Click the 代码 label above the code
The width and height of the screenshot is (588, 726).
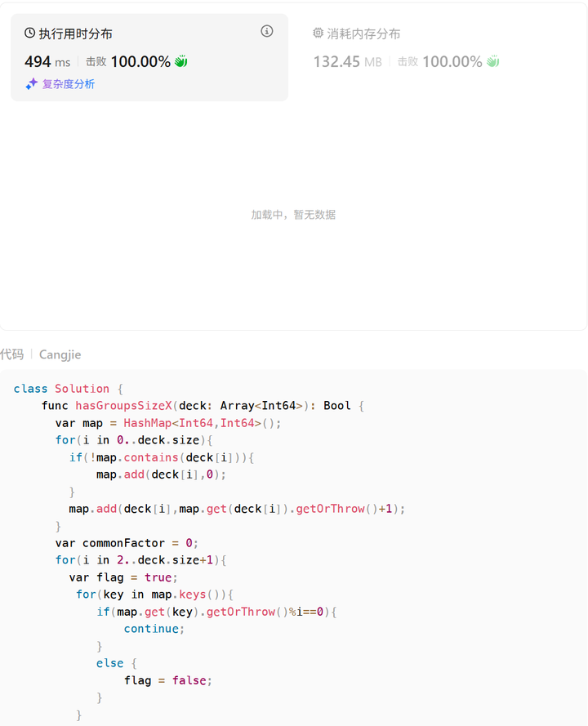[12, 354]
